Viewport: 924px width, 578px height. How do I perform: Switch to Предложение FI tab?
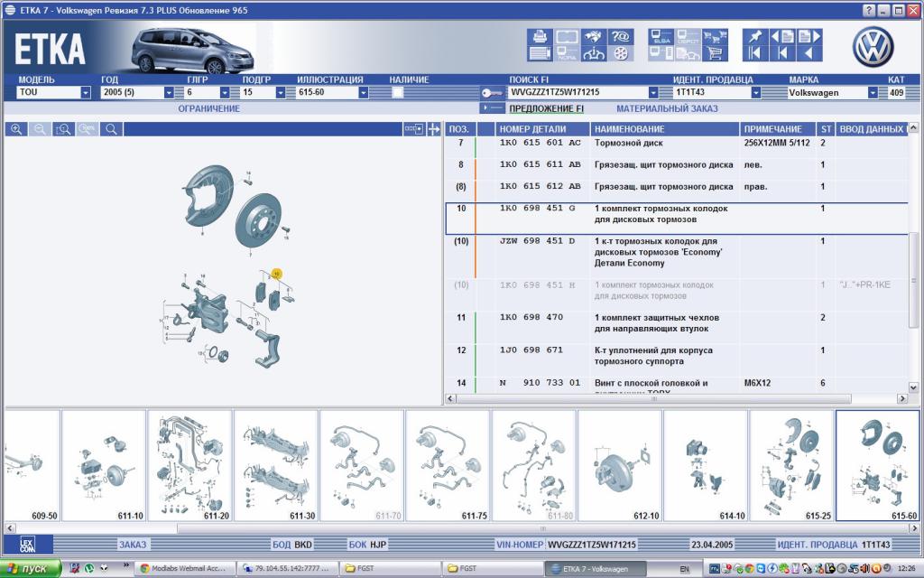click(546, 108)
